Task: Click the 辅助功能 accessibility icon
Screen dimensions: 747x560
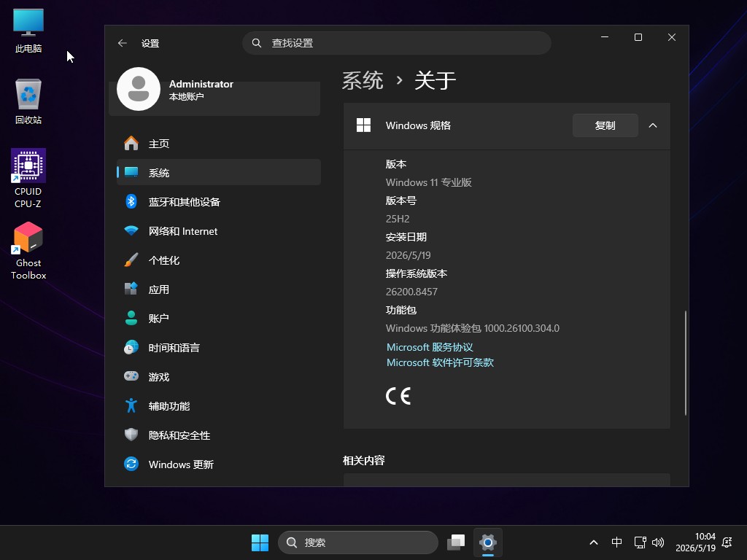Action: coord(131,405)
